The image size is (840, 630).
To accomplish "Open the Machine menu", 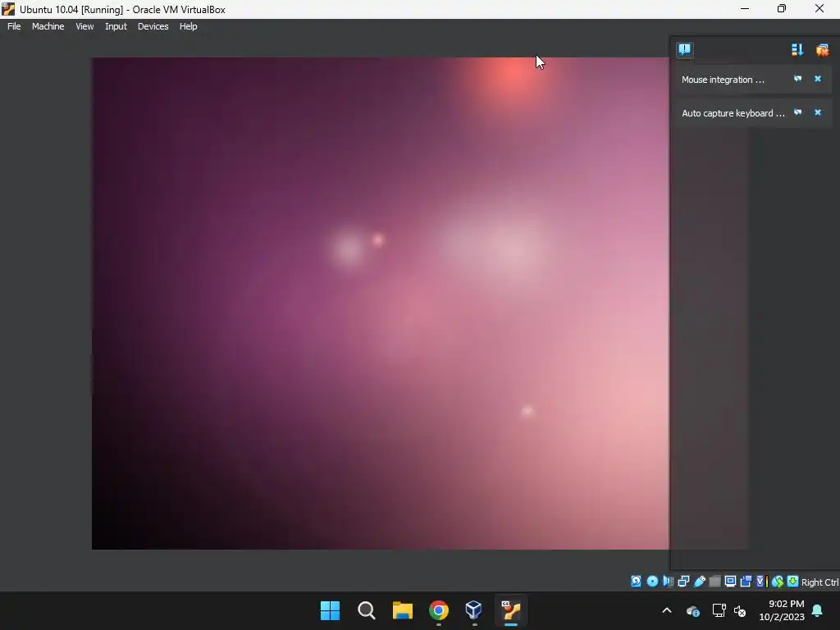I will coord(48,26).
